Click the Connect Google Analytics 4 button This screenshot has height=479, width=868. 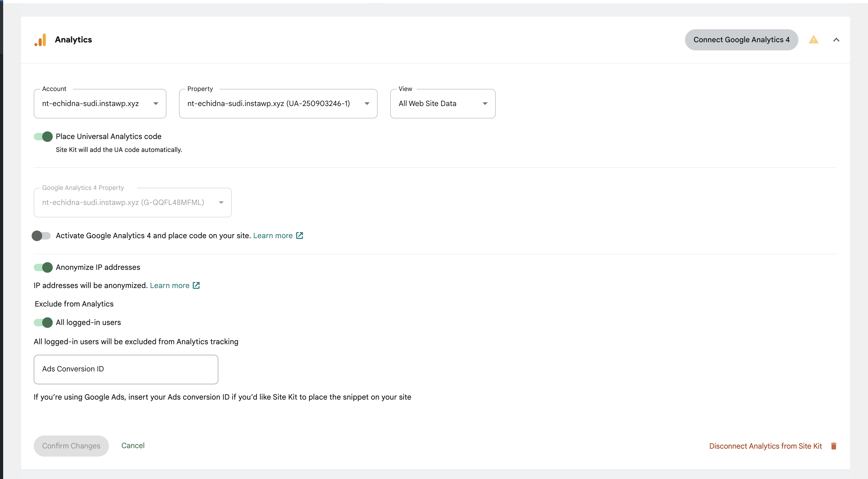(741, 40)
